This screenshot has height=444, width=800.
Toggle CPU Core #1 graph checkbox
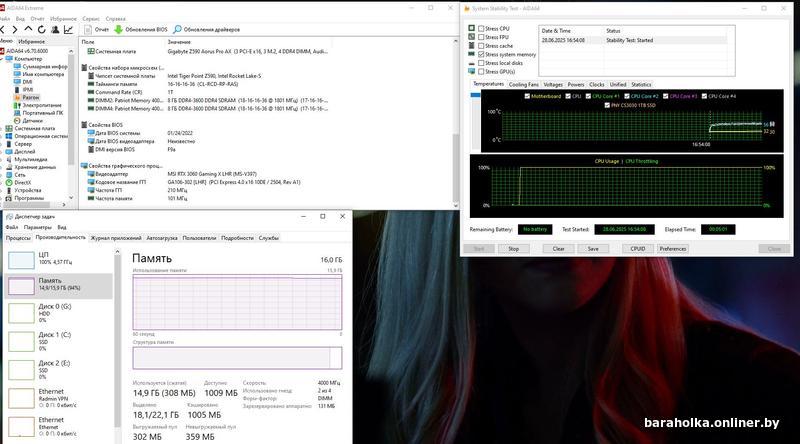click(588, 96)
